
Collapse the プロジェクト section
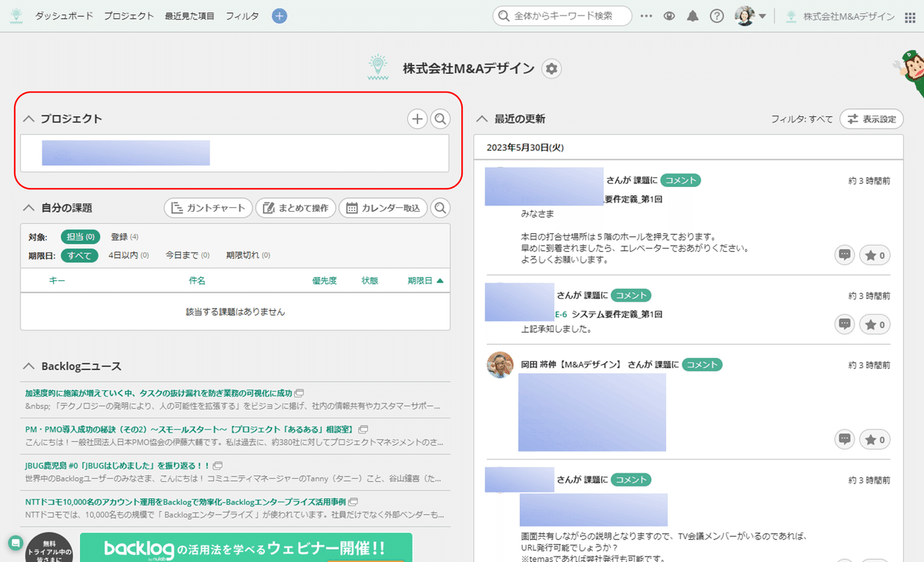(x=29, y=119)
